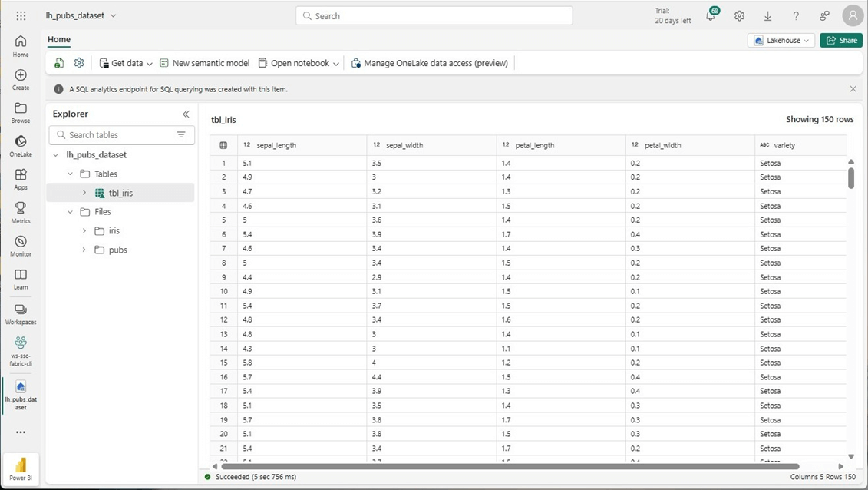Image resolution: width=868 pixels, height=490 pixels.
Task: Open settings gear in top bar
Action: pos(739,16)
